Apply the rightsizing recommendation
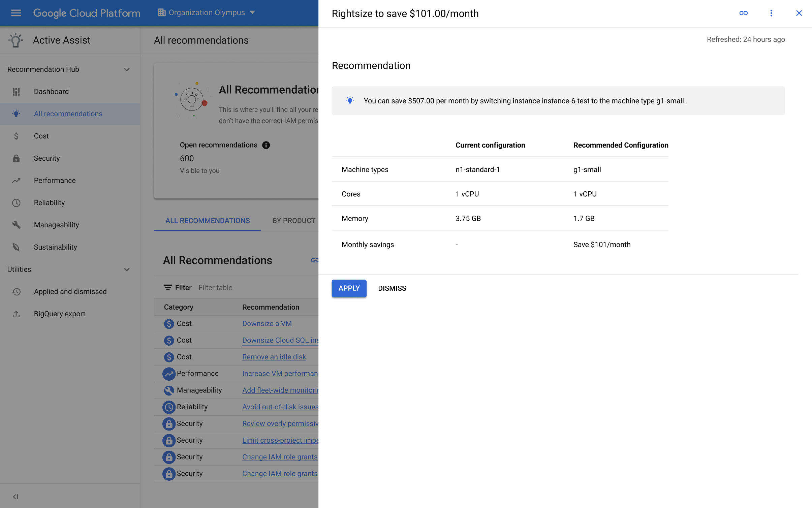812x508 pixels. (349, 288)
